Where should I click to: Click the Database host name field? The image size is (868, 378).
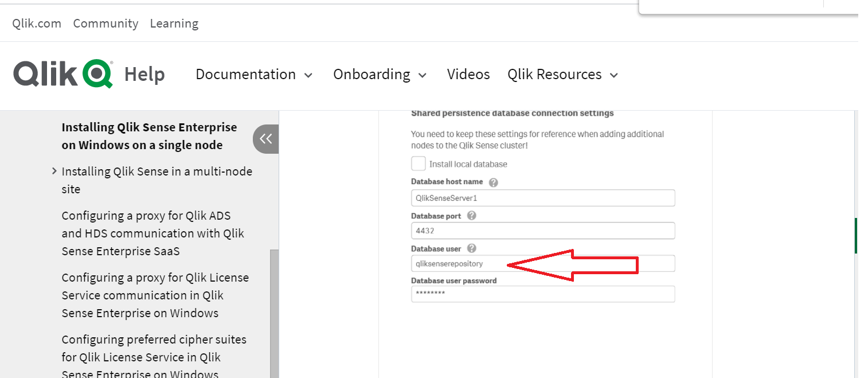542,198
